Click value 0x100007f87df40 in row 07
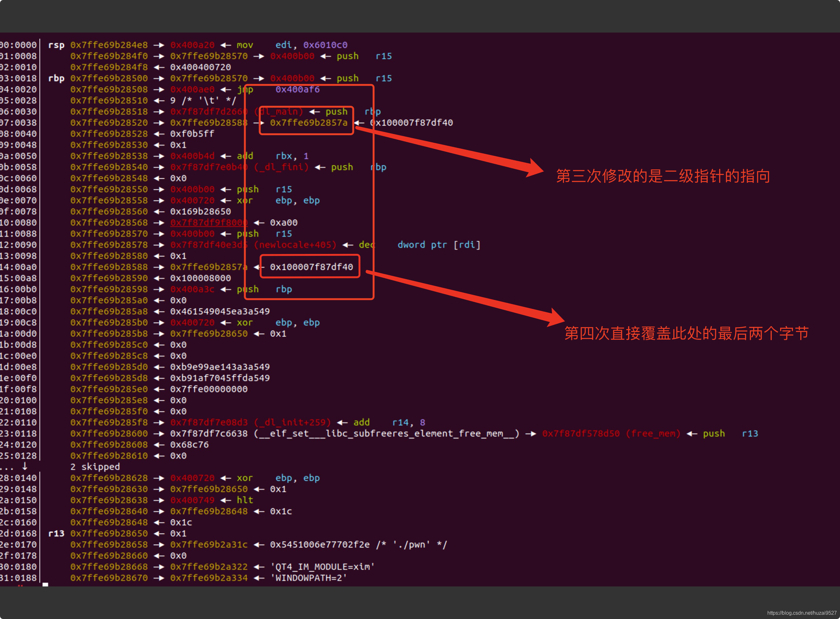The width and height of the screenshot is (840, 619). coord(411,123)
